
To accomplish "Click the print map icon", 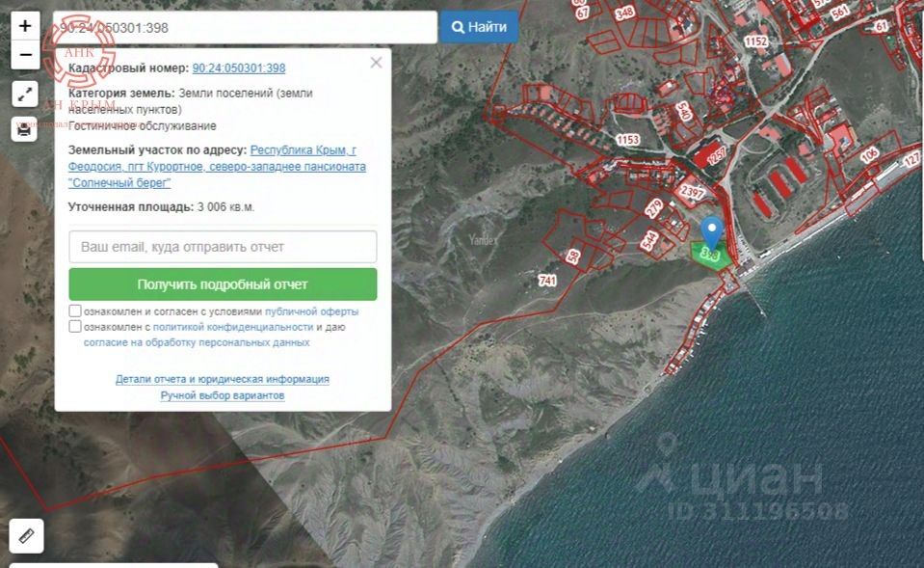I will 24,129.
